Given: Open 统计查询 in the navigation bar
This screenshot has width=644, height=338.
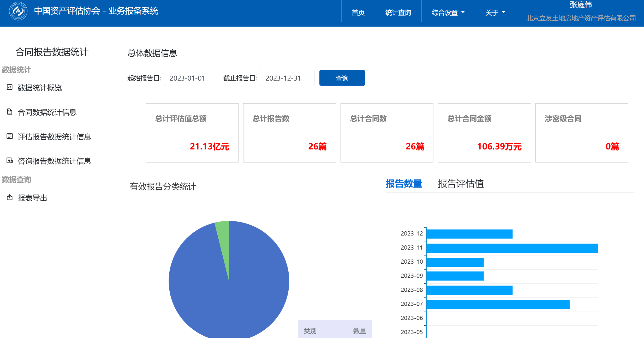Looking at the screenshot, I should click(398, 13).
